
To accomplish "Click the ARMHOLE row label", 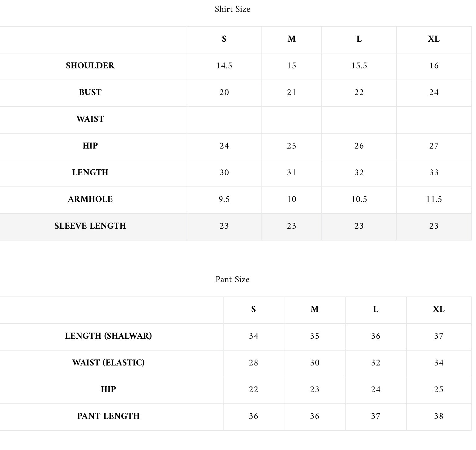I will pyautogui.click(x=90, y=199).
